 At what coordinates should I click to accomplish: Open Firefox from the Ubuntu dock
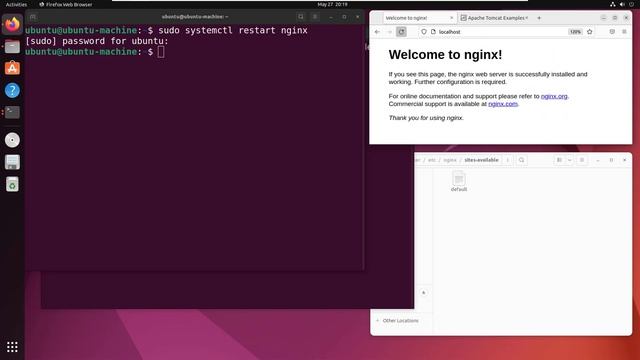tap(12, 24)
